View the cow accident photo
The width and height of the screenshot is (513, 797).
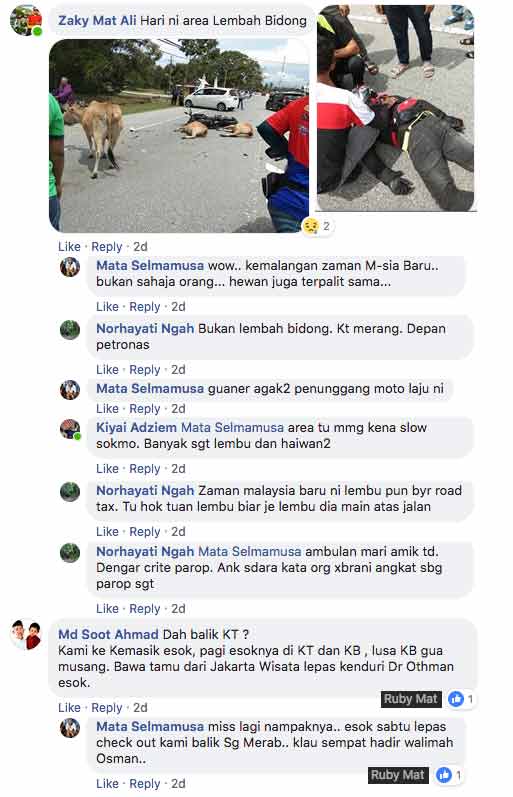click(179, 136)
